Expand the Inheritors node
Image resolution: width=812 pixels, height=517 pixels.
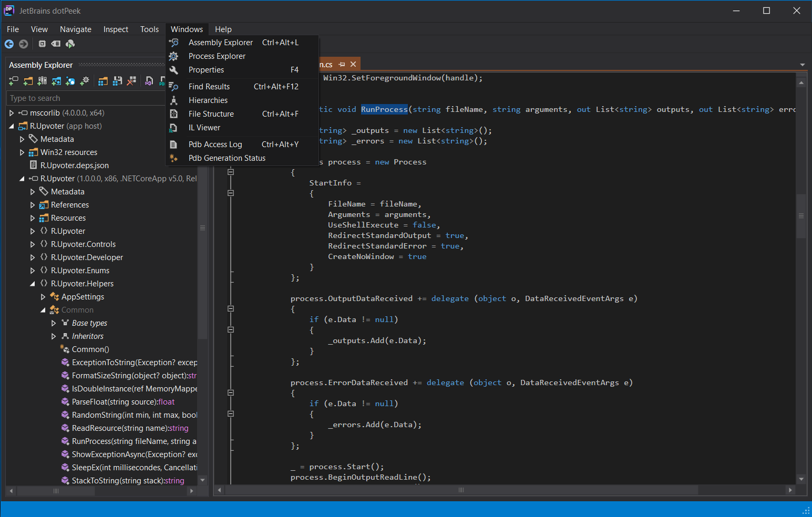coord(54,336)
